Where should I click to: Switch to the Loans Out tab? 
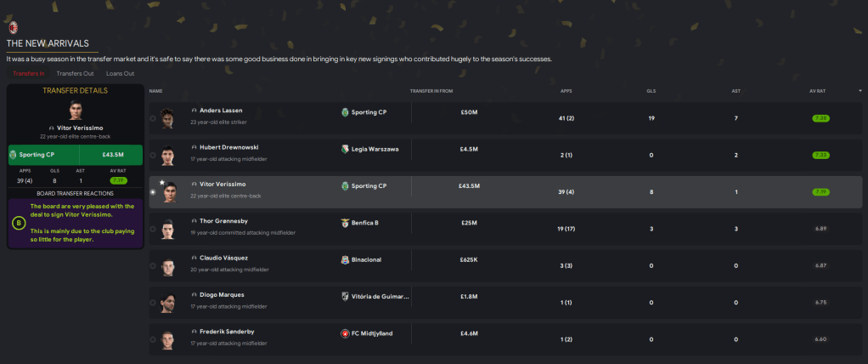pos(120,74)
